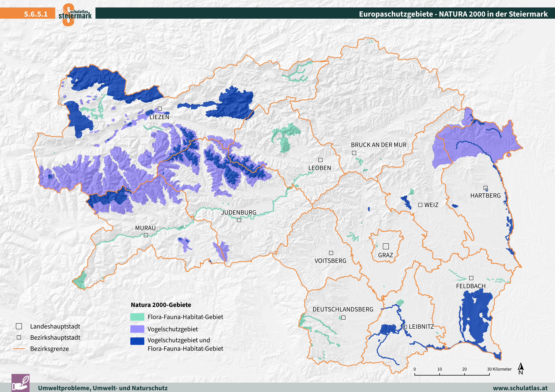Screen dimensions: 555x392
Task: Click the LEOBEN map label
Action: point(320,168)
